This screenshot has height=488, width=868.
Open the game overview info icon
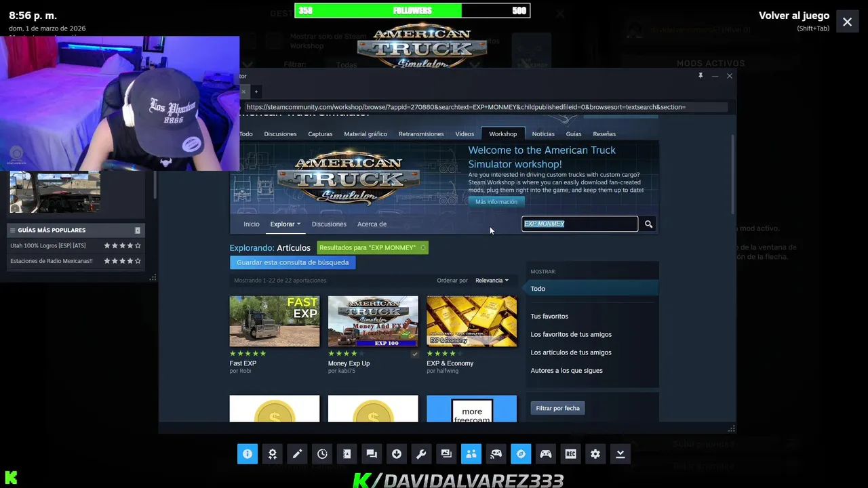click(x=248, y=454)
